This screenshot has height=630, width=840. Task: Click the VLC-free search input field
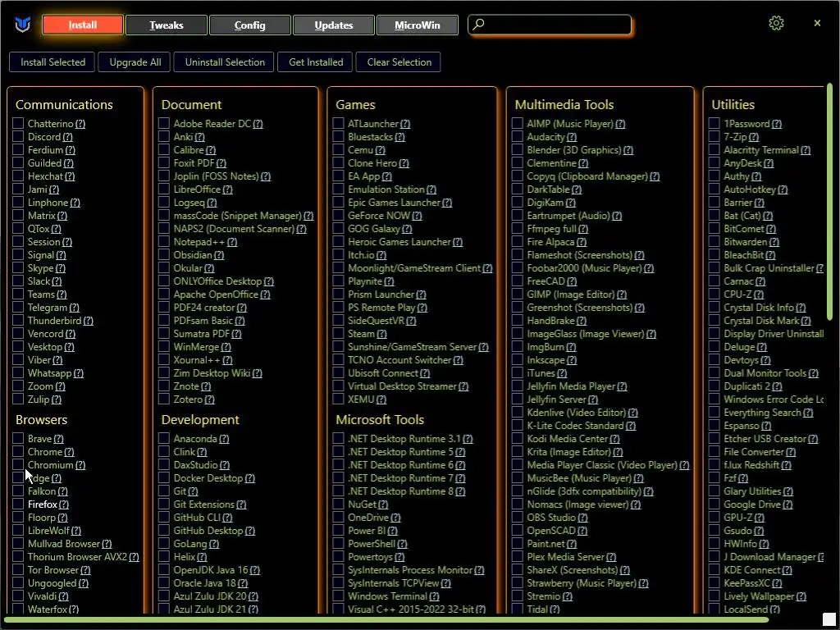(x=550, y=25)
